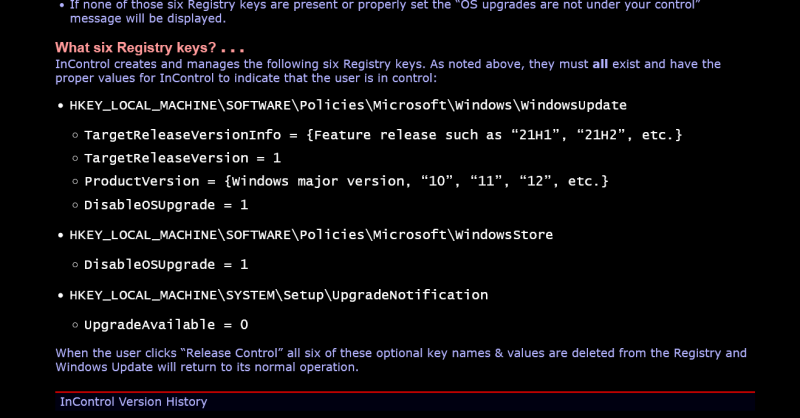800x418 pixels.
Task: Click the 'What six Registry keys?' heading
Action: point(149,48)
